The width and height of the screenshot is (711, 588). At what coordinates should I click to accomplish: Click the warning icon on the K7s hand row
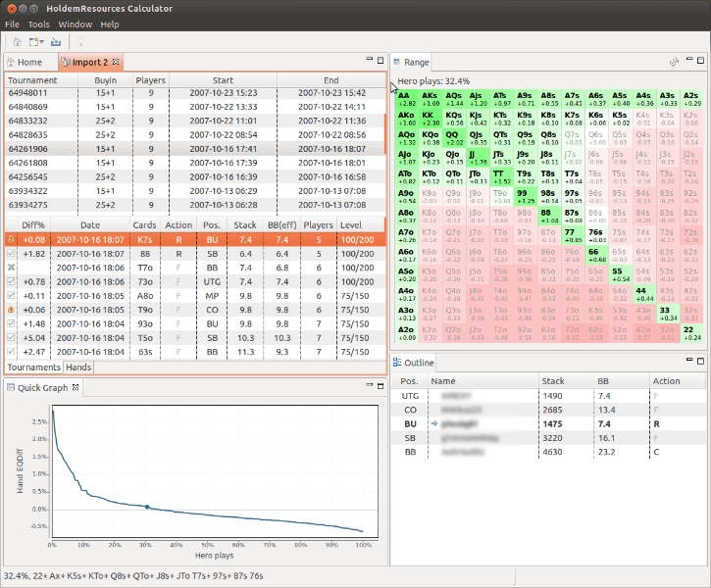(12, 240)
